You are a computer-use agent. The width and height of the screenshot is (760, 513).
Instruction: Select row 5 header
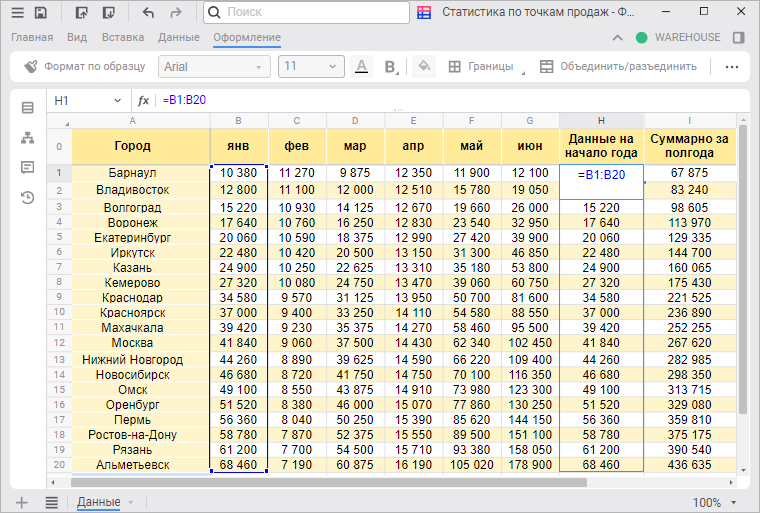click(59, 238)
